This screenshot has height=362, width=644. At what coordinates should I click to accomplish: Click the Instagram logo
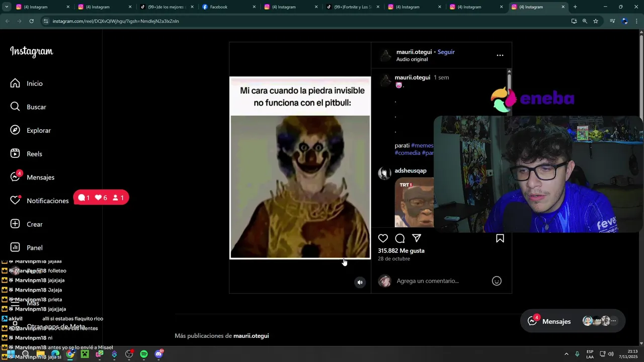tap(31, 52)
